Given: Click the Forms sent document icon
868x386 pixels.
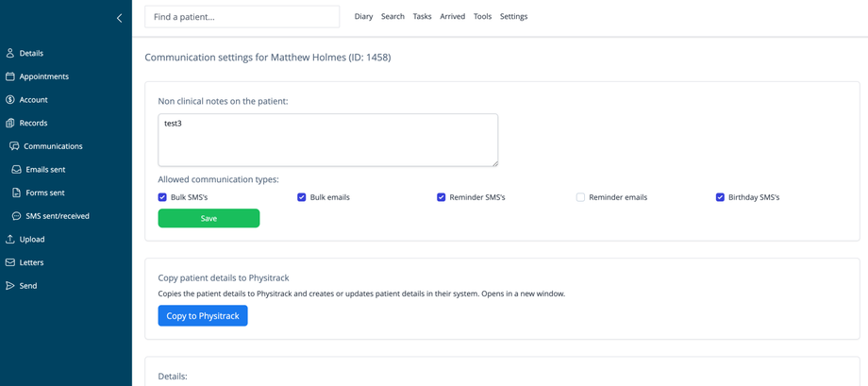Looking at the screenshot, I should [x=16, y=193].
